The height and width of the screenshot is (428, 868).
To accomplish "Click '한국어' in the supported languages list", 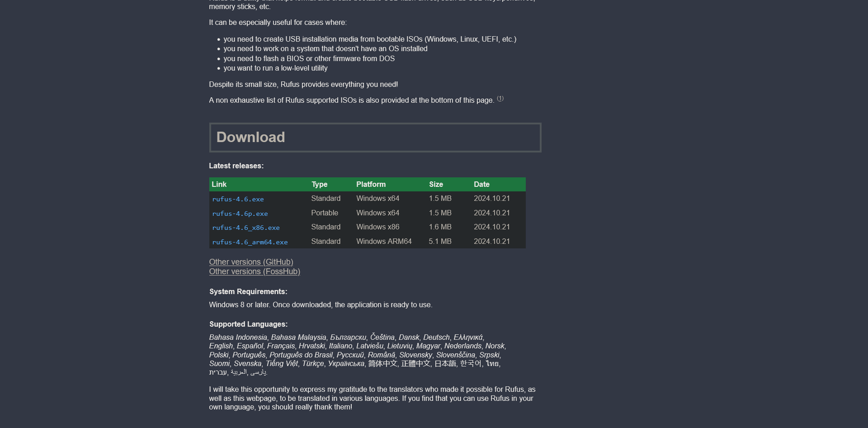I will [x=471, y=363].
